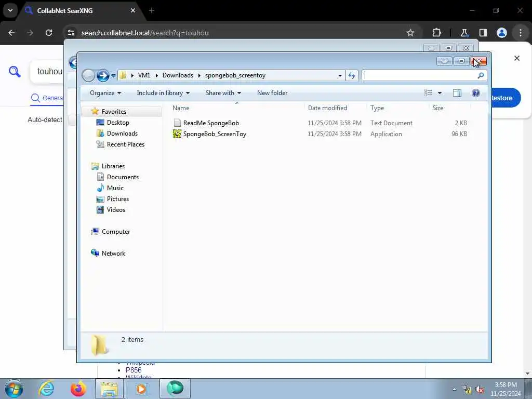Click the SearXNG magnifier logo
Image resolution: width=532 pixels, height=399 pixels.
coord(15,72)
